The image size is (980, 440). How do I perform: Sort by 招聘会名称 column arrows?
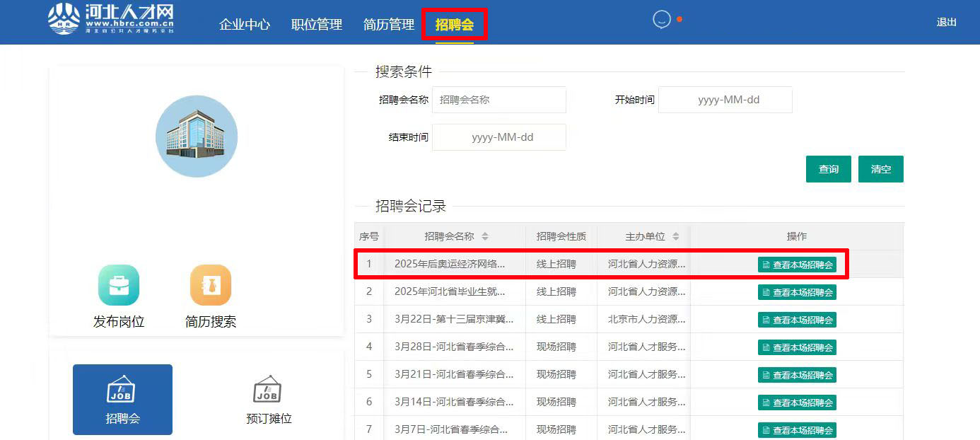[x=485, y=236]
